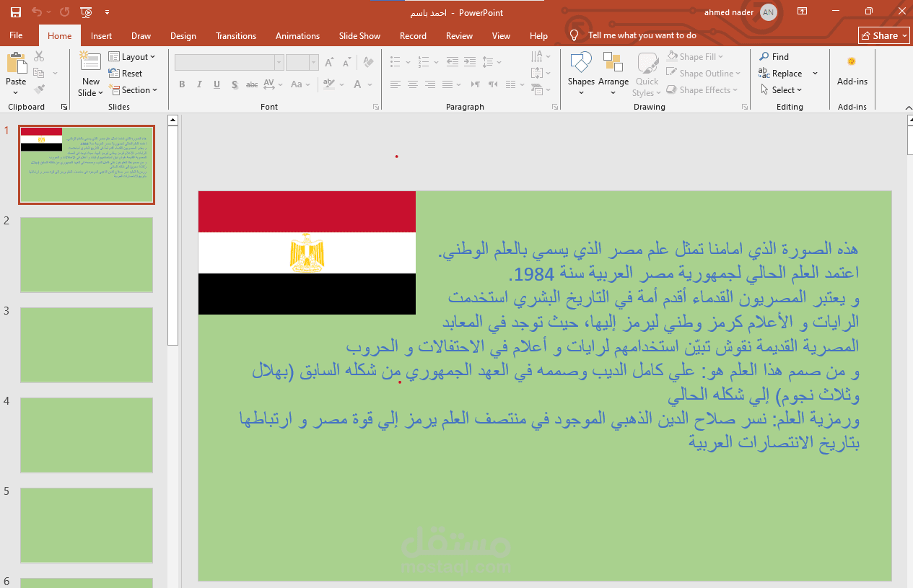The width and height of the screenshot is (913, 588).
Task: Click the Paste clipboard icon
Action: 16,63
